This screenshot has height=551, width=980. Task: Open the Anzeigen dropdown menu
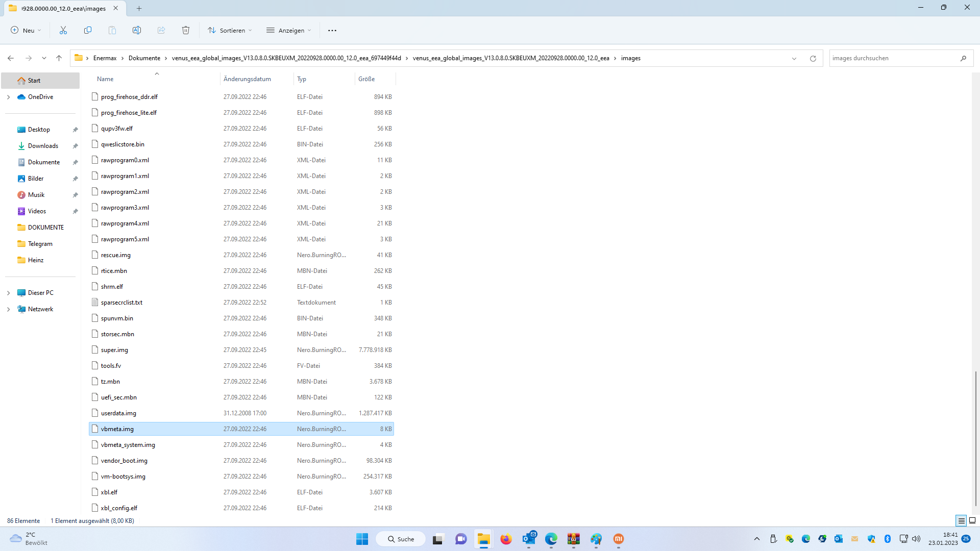tap(288, 30)
